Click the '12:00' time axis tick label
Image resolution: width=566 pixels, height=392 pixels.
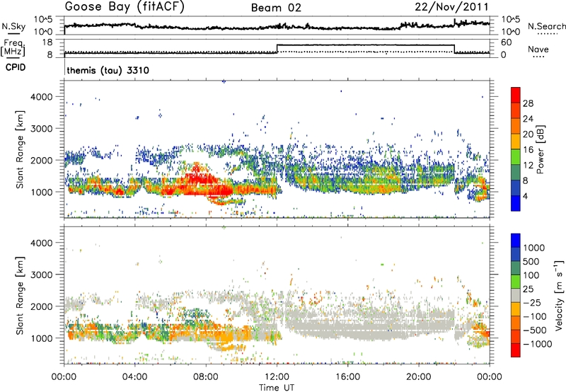(277, 377)
